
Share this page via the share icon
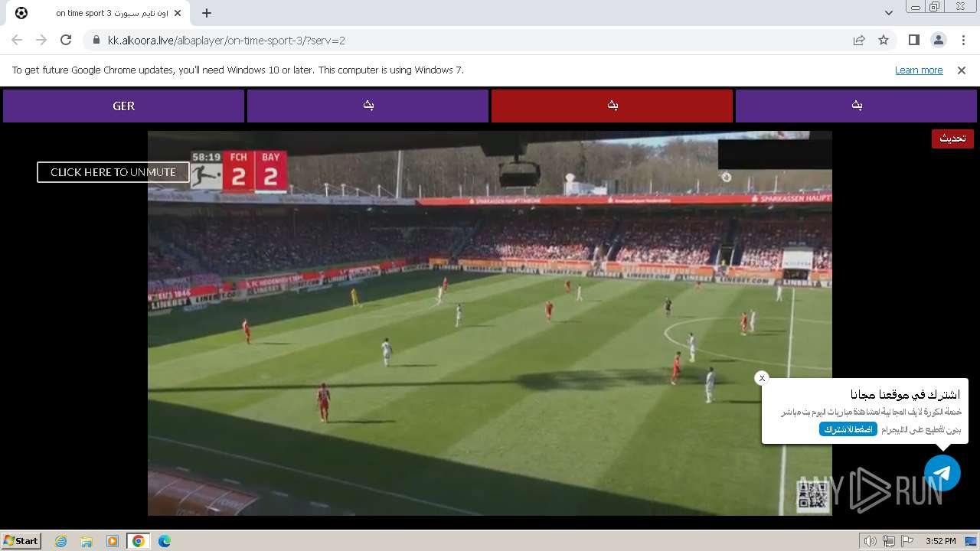pyautogui.click(x=859, y=41)
